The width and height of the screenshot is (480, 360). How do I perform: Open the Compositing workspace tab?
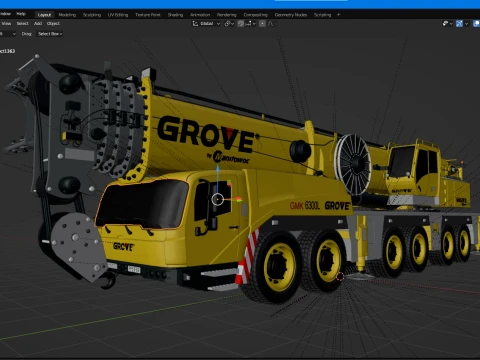point(256,15)
